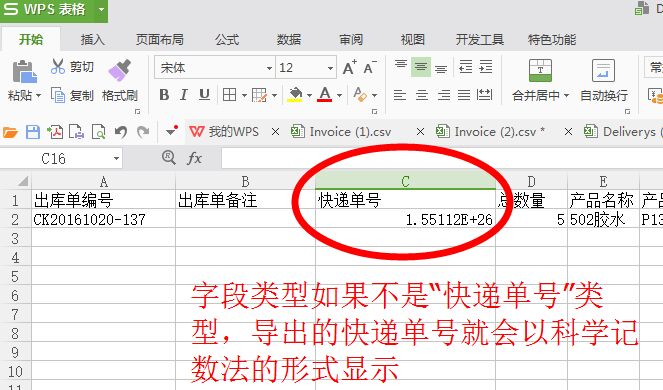Expand the 粘贴 dropdown arrow
The width and height of the screenshot is (663, 390).
click(x=38, y=96)
